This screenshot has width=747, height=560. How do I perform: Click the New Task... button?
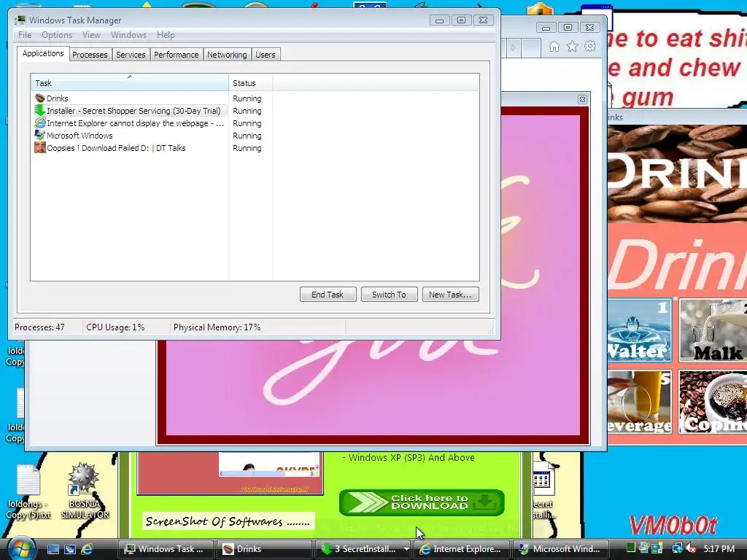coord(450,295)
